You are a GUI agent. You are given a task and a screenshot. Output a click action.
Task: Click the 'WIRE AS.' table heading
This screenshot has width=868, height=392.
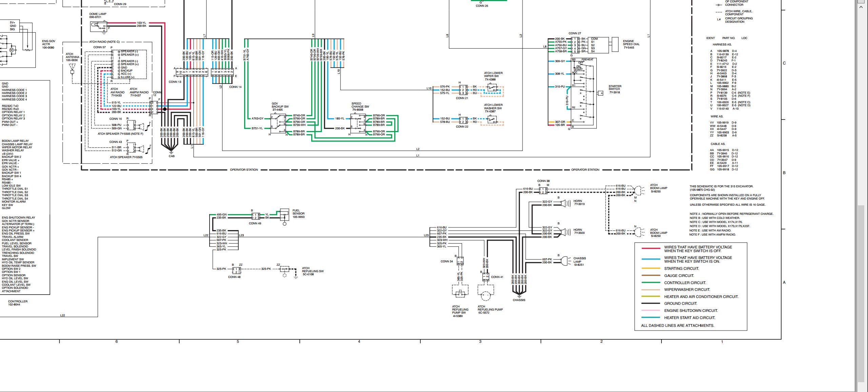[x=716, y=116]
